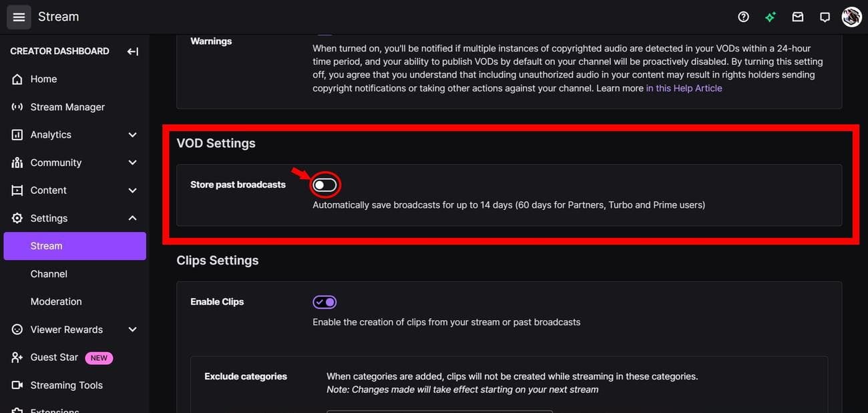Collapse the Creator Dashboard sidebar
868x413 pixels.
[133, 51]
